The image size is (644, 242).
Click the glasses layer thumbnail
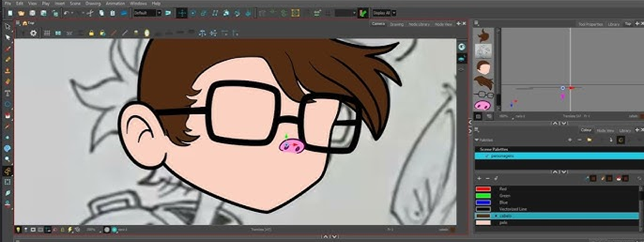pos(484,95)
